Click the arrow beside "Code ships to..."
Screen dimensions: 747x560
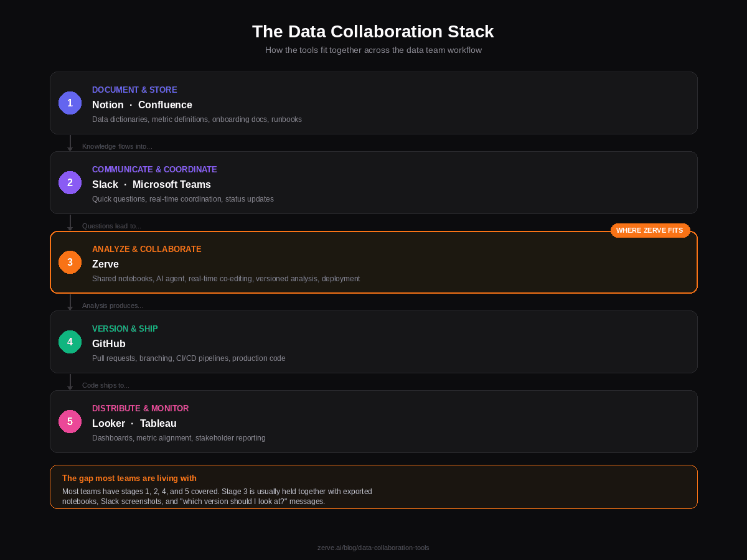(x=70, y=382)
